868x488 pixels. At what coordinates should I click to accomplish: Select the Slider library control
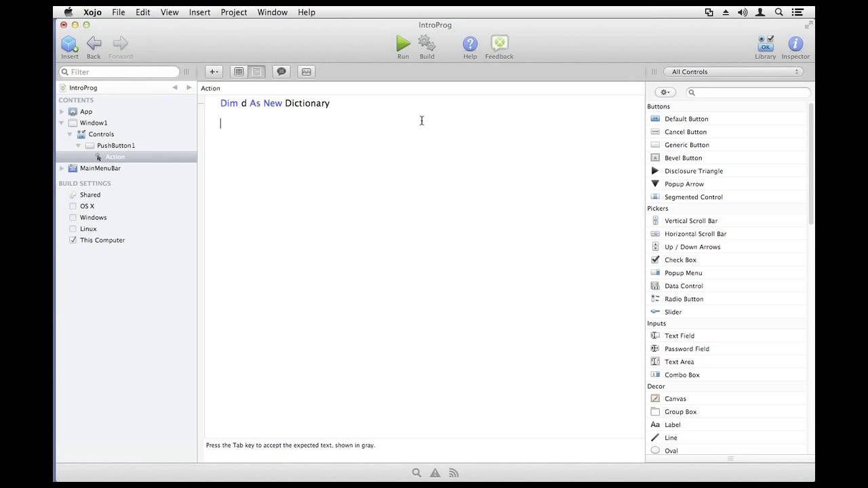[x=673, y=312]
